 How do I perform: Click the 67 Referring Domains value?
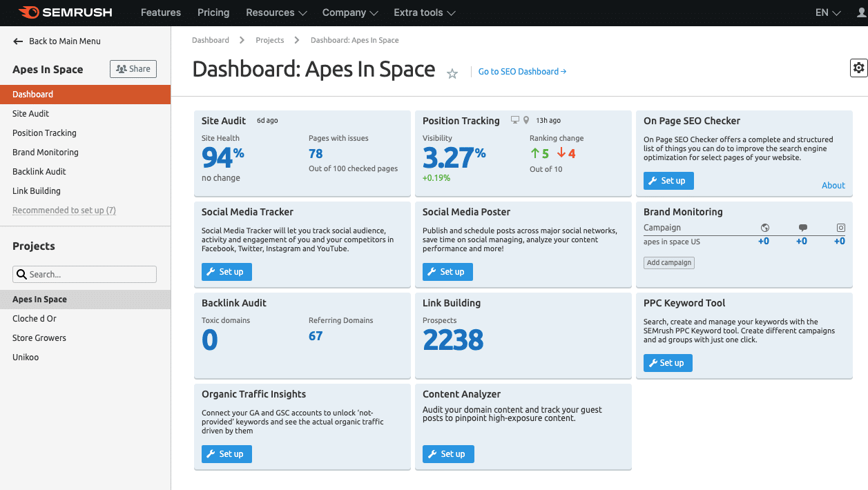(x=316, y=336)
